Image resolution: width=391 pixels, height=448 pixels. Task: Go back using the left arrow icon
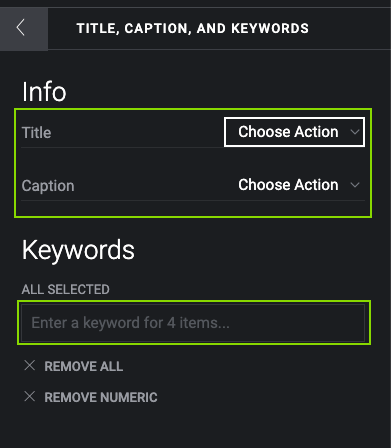click(21, 27)
